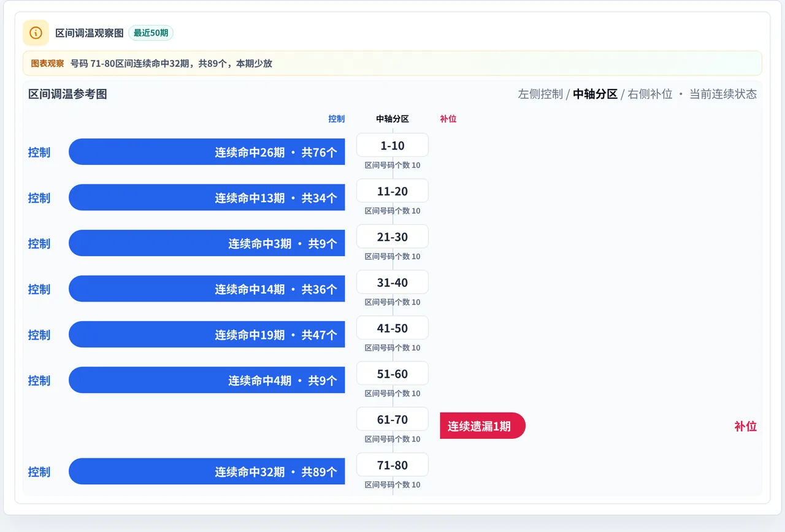
Task: Click 区间号码个数 10 under the 11-20 box
Action: [x=392, y=211]
